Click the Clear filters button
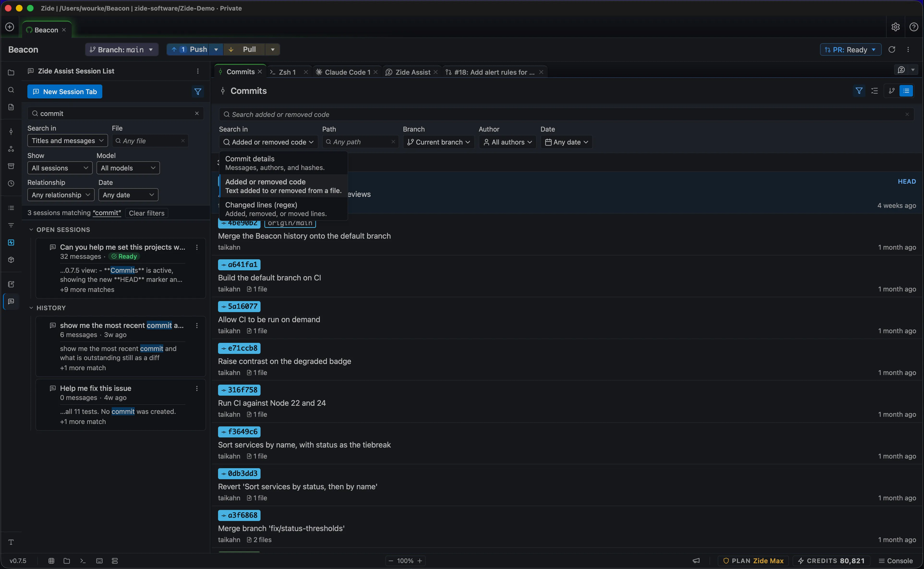 [147, 213]
